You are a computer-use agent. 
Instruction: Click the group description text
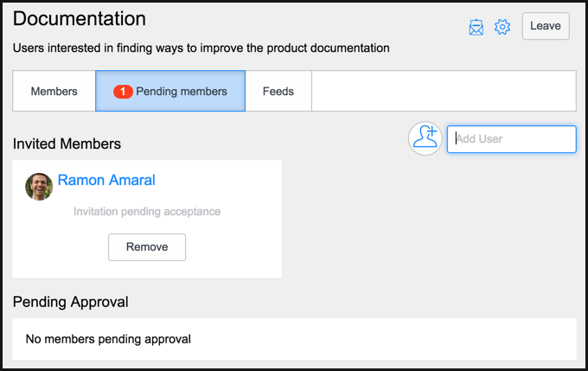(201, 48)
